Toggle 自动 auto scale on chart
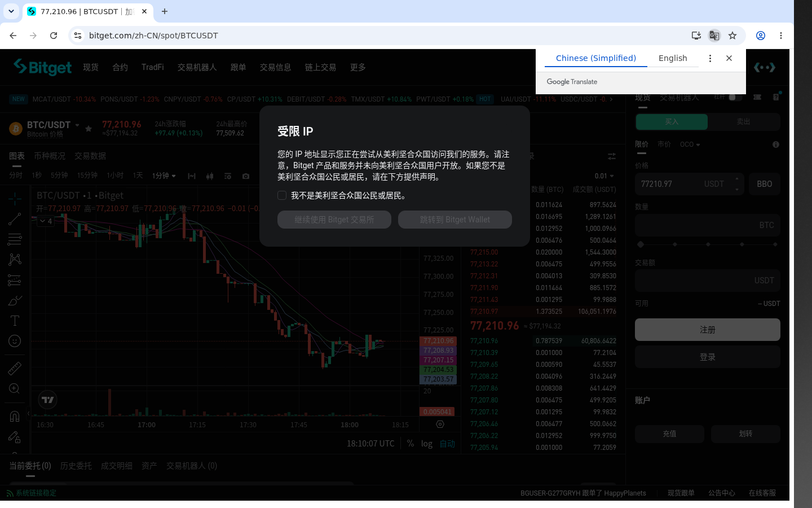This screenshot has width=812, height=508. [447, 444]
